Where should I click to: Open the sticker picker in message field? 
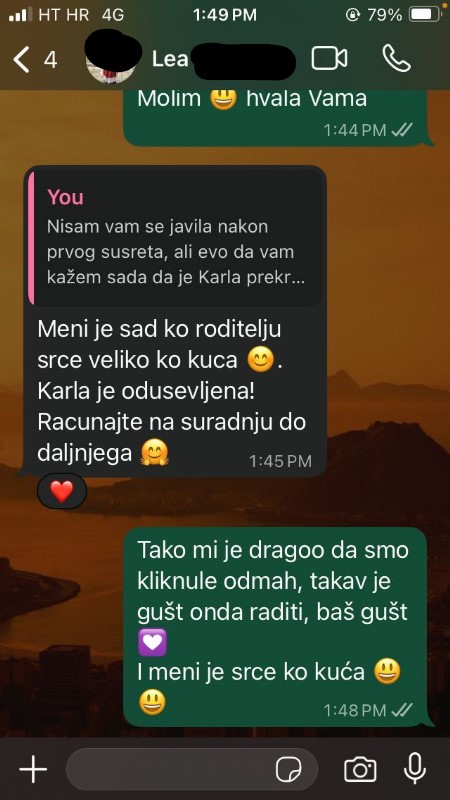click(289, 769)
